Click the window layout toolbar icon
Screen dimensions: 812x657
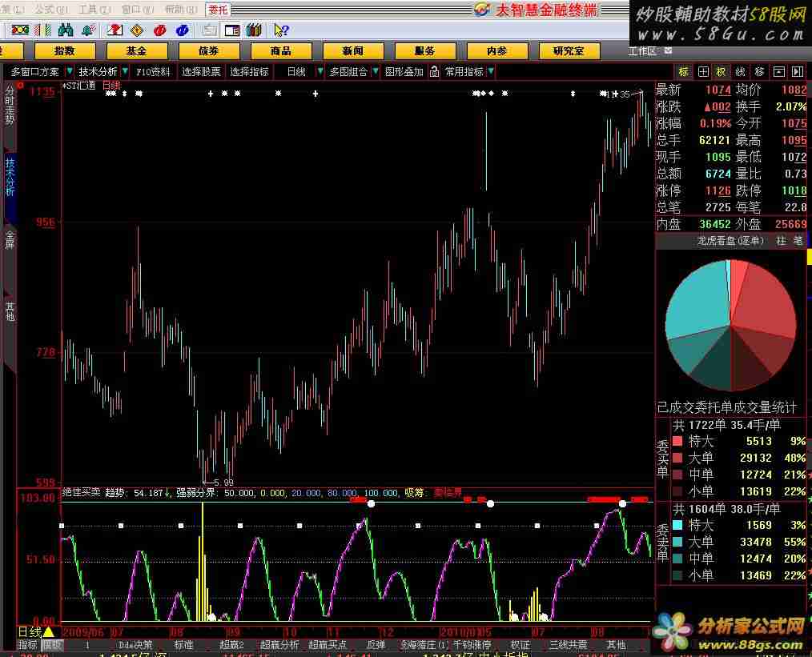[x=232, y=30]
